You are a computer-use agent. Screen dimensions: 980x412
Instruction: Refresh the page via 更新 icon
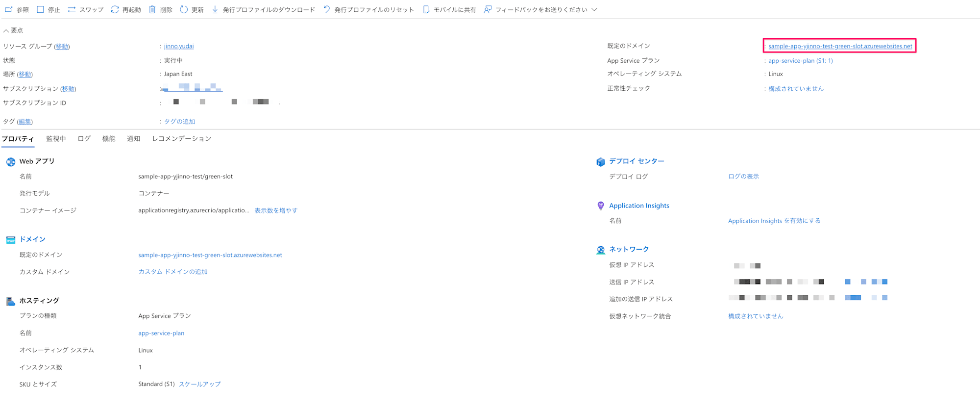click(184, 9)
